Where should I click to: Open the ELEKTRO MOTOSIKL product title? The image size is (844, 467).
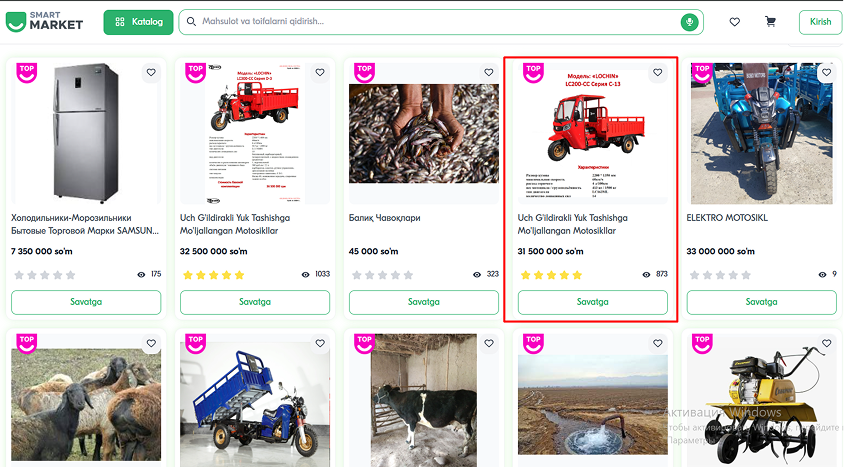click(726, 217)
